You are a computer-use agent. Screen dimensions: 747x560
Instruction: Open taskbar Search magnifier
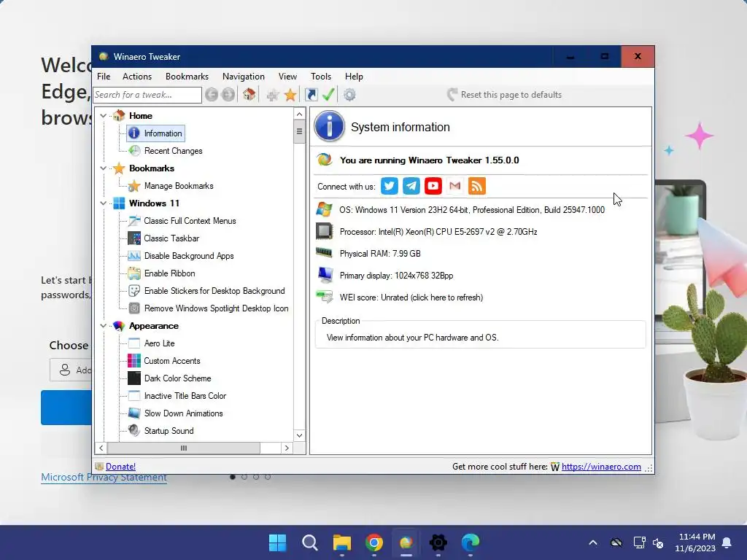pos(309,542)
